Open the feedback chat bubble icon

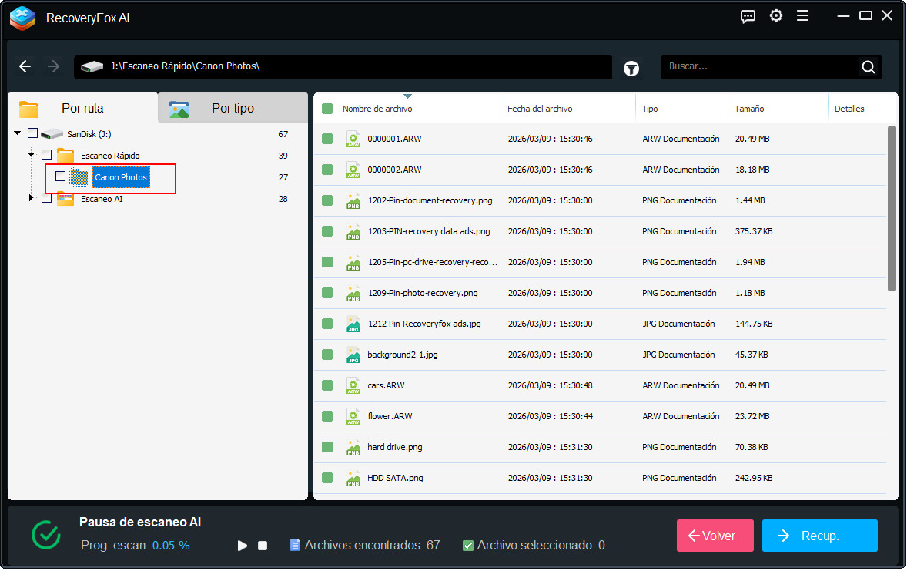coord(748,16)
